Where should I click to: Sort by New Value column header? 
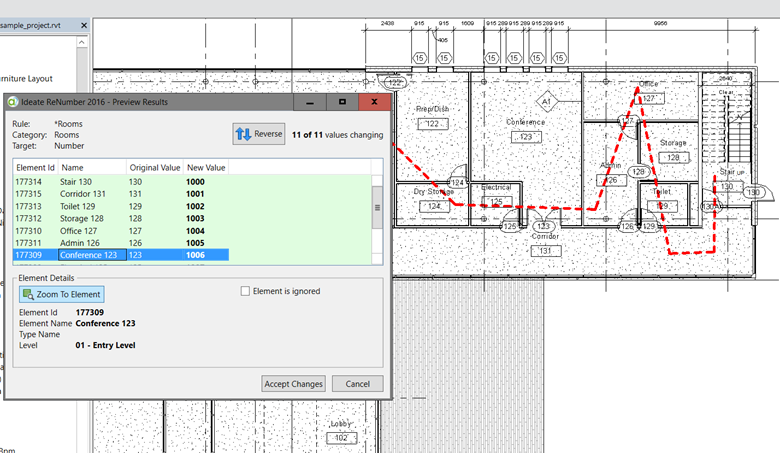pyautogui.click(x=206, y=168)
